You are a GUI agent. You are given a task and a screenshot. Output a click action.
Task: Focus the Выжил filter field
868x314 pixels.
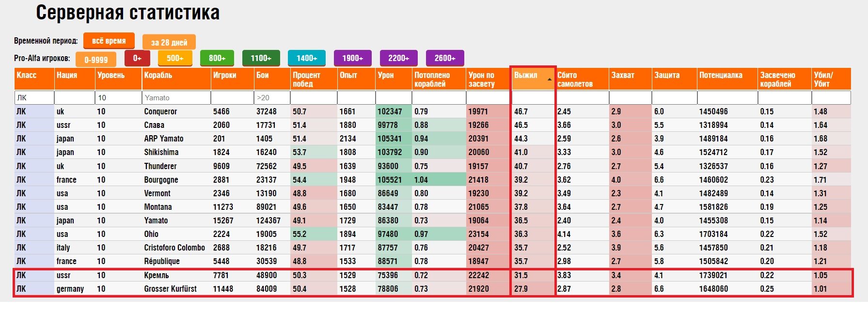pos(533,97)
